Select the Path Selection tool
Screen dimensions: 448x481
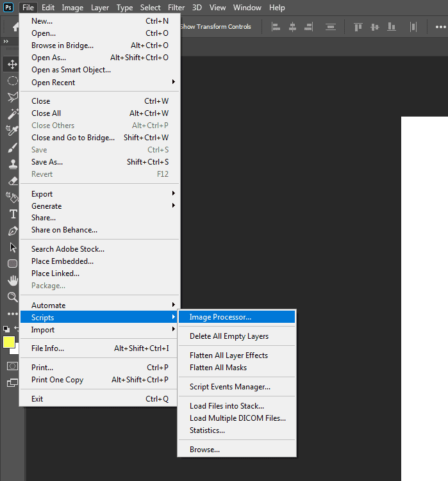point(13,247)
